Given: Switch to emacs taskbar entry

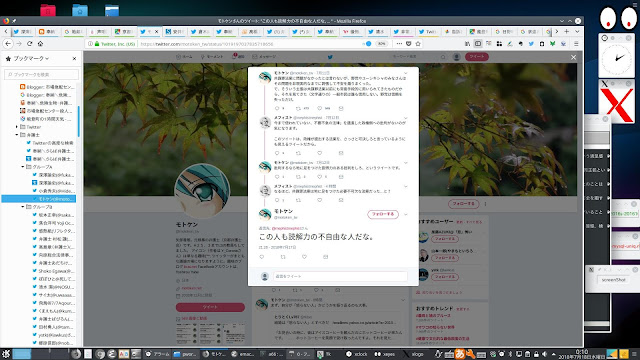Looking at the screenshot, I should [x=243, y=354].
